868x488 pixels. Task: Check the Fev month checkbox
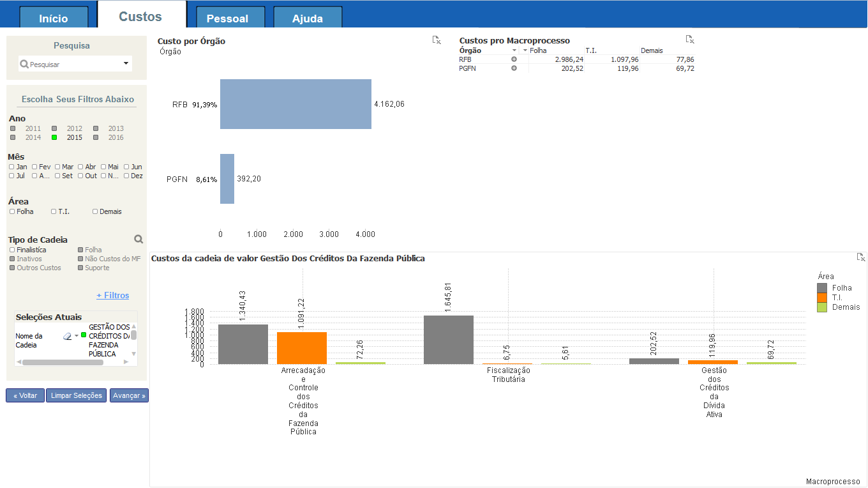pyautogui.click(x=34, y=167)
